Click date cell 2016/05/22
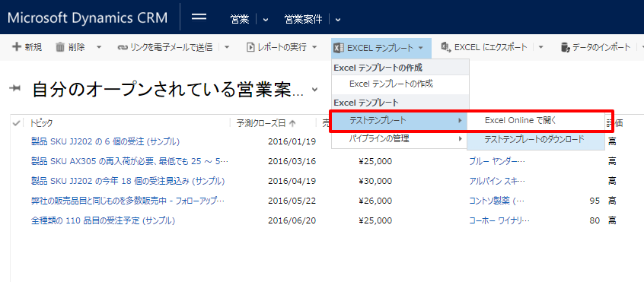 pos(292,201)
